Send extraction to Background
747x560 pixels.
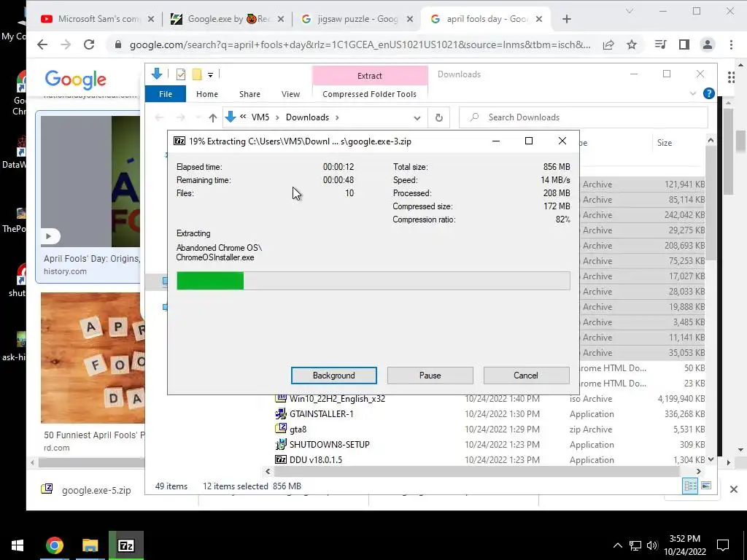click(x=333, y=376)
